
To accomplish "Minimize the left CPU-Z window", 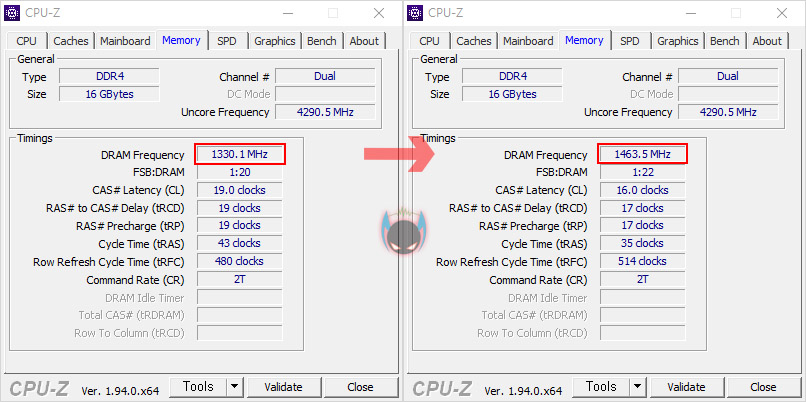I will pyautogui.click(x=286, y=13).
